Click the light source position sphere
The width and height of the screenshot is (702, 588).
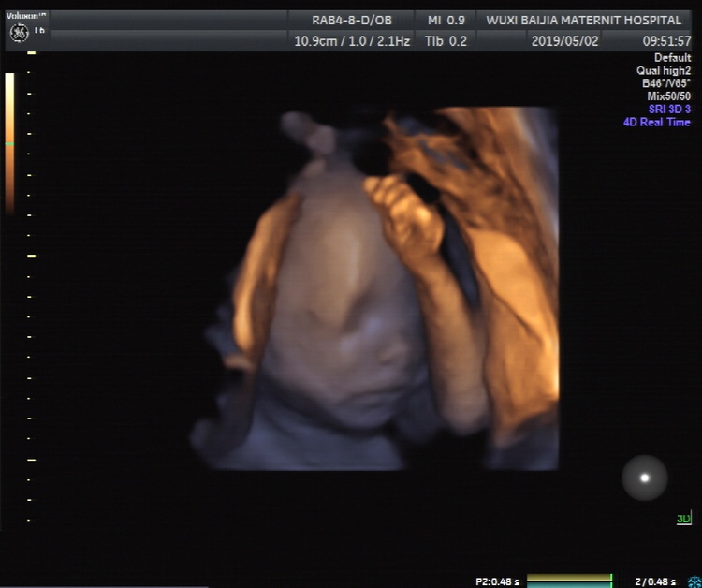644,478
